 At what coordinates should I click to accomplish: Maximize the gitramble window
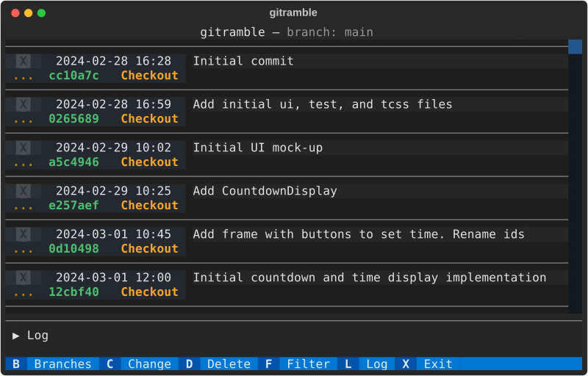[42, 13]
